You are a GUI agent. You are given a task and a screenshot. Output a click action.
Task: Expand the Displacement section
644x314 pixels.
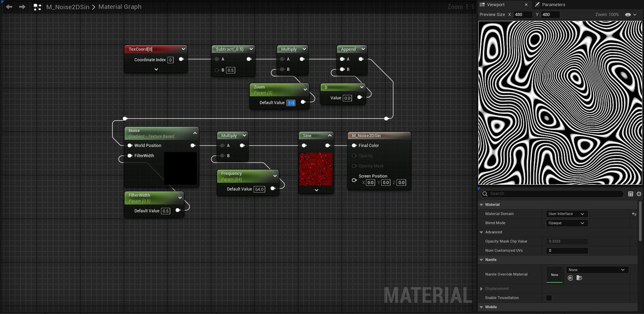[x=481, y=289]
